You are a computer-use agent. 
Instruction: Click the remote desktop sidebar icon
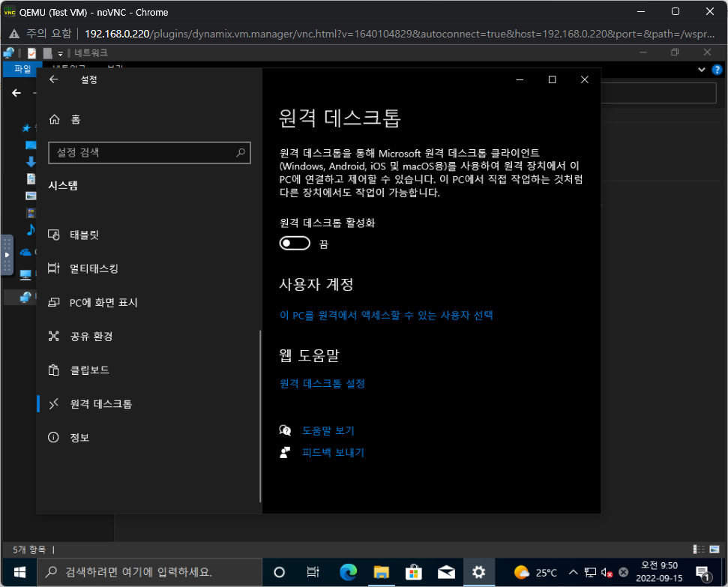(x=54, y=403)
